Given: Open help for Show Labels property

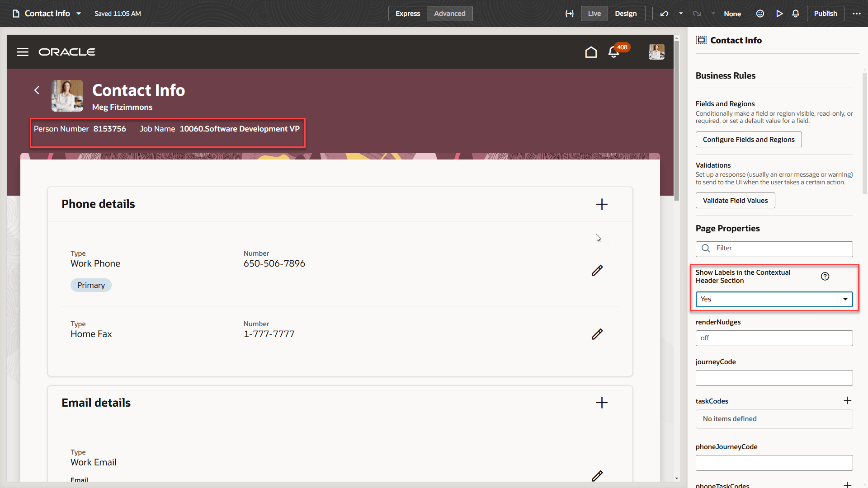Looking at the screenshot, I should point(825,277).
